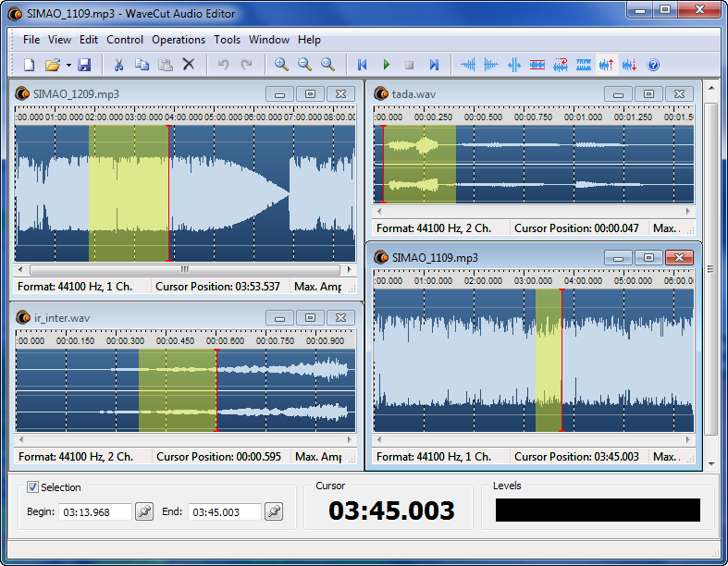Stop playback with the Stop button
The width and height of the screenshot is (728, 566).
pos(410,65)
